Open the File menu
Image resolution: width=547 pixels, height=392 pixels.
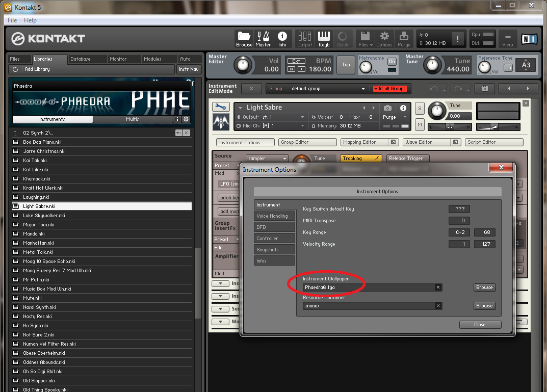pos(12,20)
